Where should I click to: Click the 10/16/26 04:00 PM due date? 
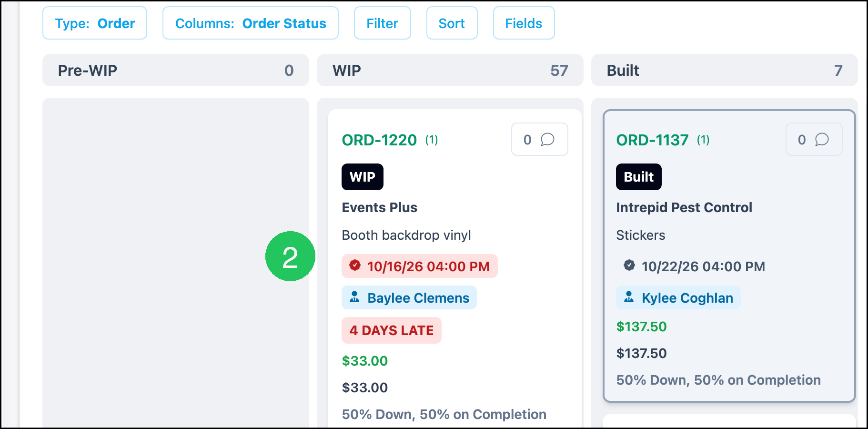(x=420, y=266)
